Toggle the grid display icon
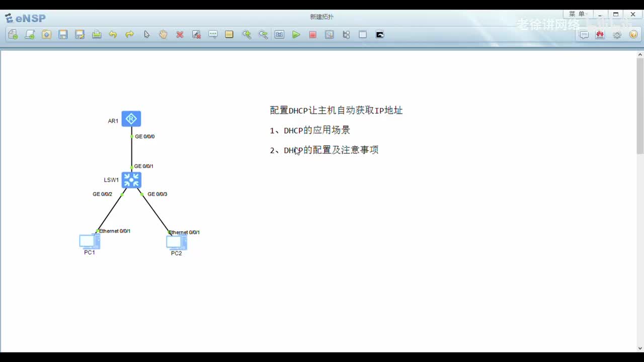644x362 pixels. pyautogui.click(x=363, y=35)
